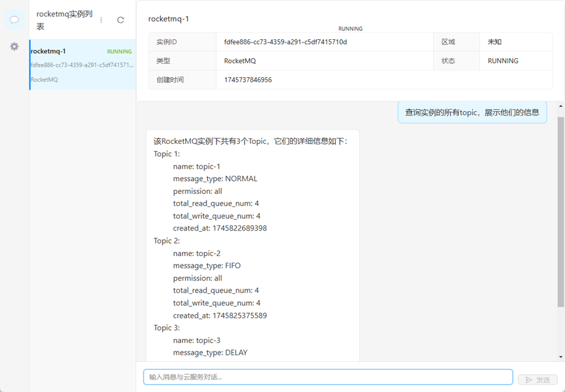Click the 状态 label cell
This screenshot has width=565, height=392.
[x=456, y=61]
